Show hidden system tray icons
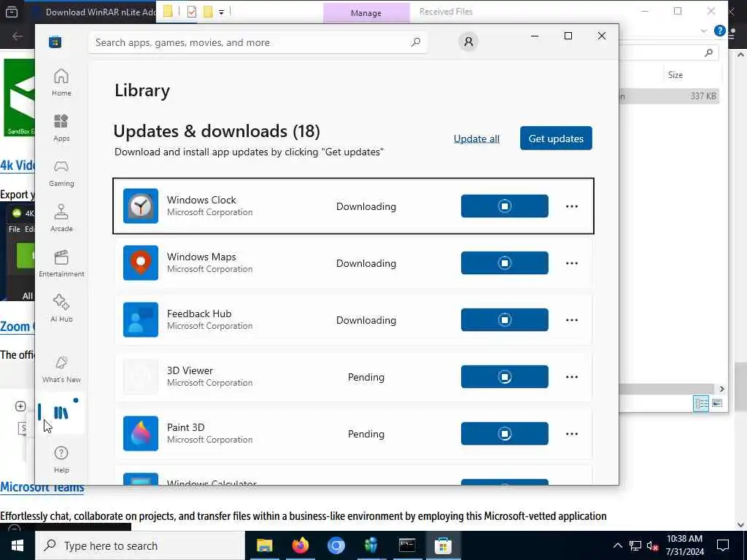The height and width of the screenshot is (560, 747). (x=617, y=545)
